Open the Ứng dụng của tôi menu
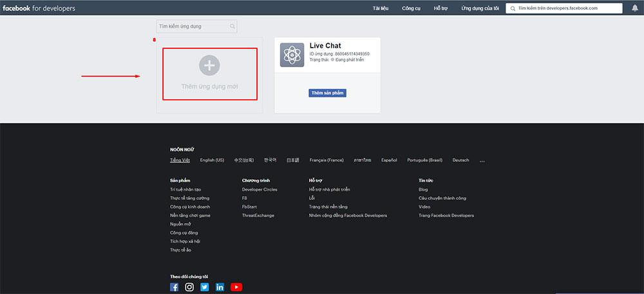 tap(480, 8)
